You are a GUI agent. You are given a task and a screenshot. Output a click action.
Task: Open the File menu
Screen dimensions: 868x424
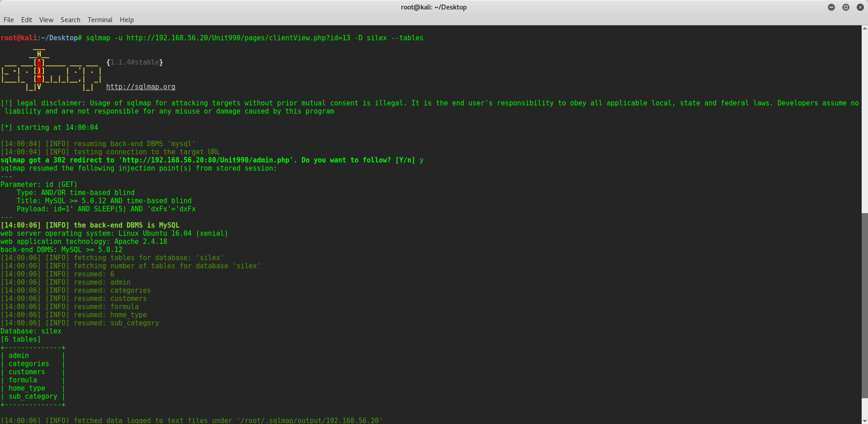coord(9,20)
